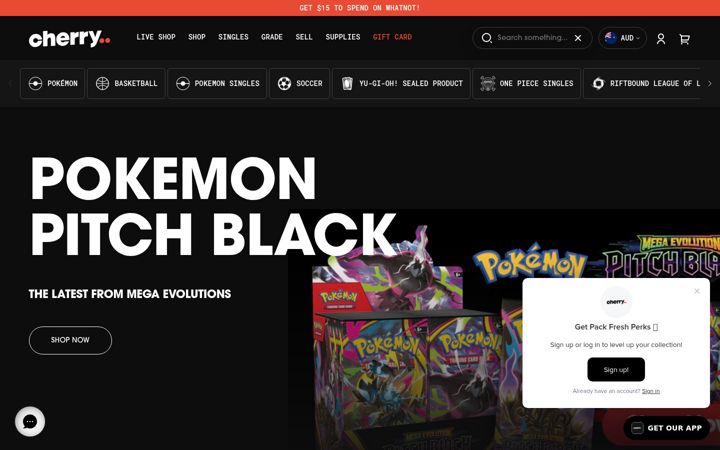Focus the Search something input field
720x450 pixels.
533,38
